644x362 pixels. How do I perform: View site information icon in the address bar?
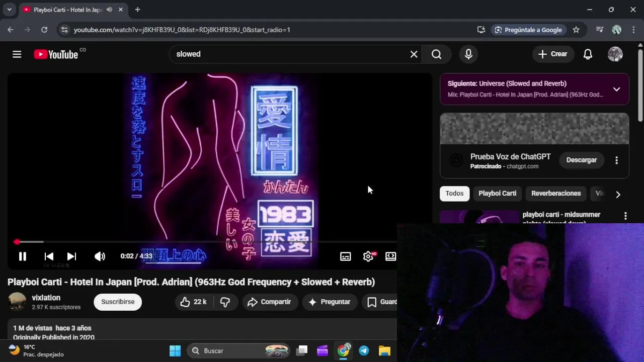[x=64, y=30]
